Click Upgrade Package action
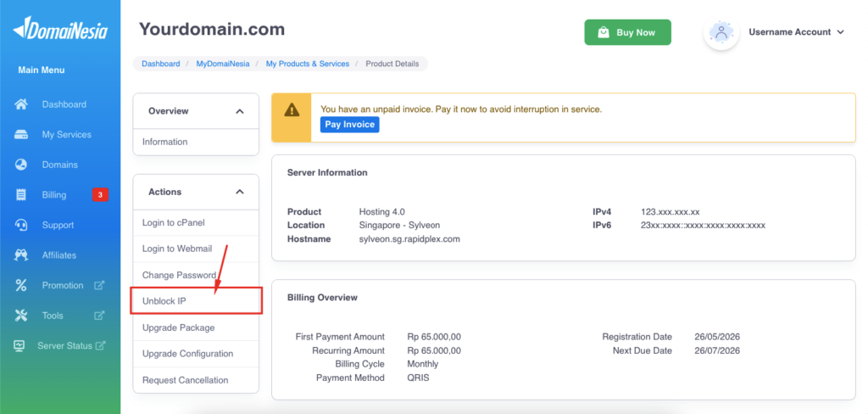Image resolution: width=868 pixels, height=414 pixels. coord(196,327)
